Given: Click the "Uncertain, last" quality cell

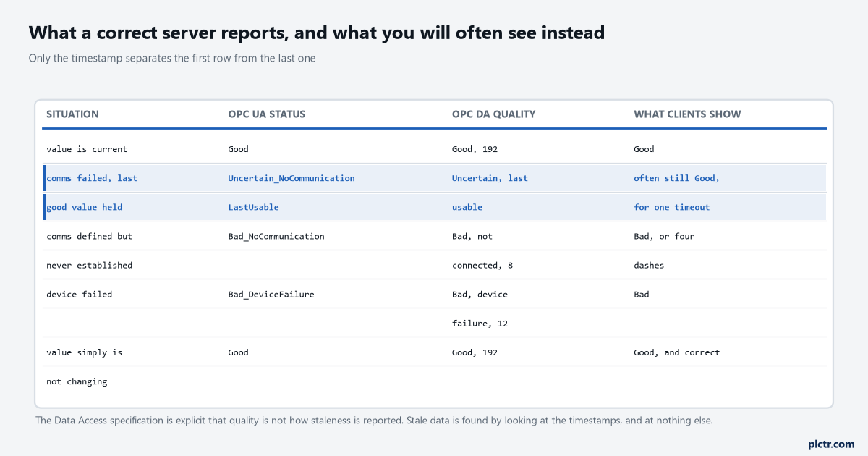Looking at the screenshot, I should (x=490, y=178).
